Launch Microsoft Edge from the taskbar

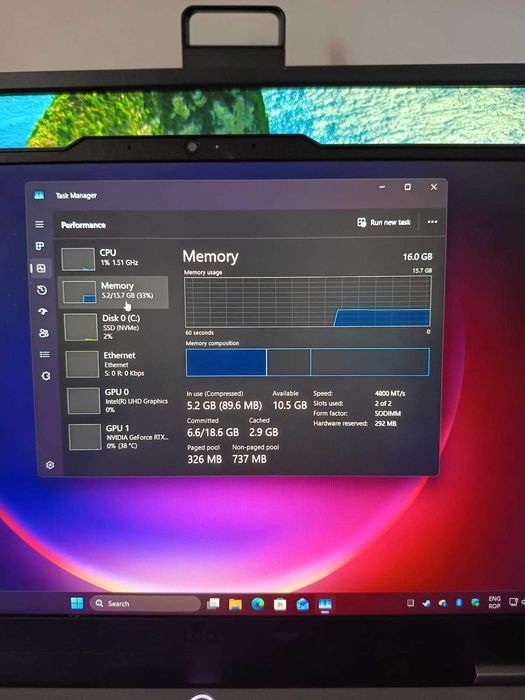pos(258,604)
